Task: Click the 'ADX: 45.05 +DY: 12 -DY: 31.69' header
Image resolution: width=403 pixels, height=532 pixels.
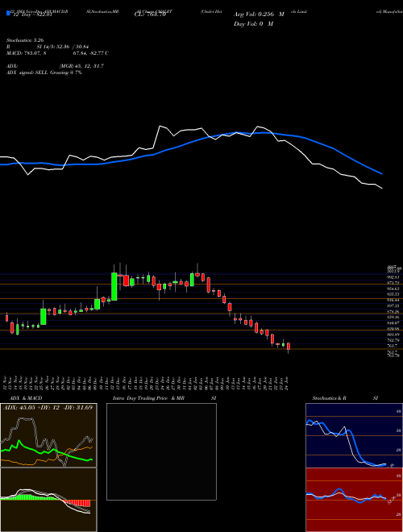Action: (x=48, y=407)
